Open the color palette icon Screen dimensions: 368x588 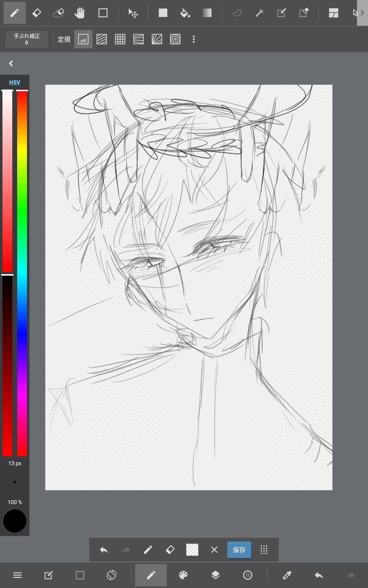click(x=183, y=575)
